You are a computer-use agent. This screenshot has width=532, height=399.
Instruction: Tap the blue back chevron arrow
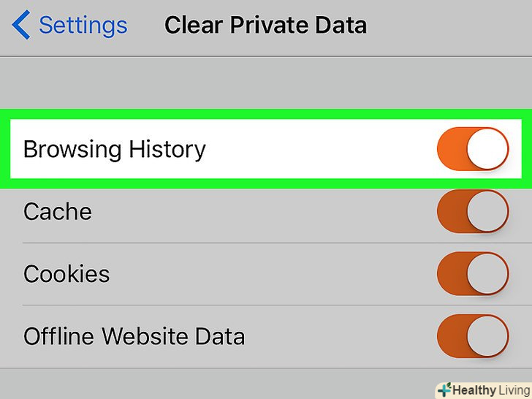(x=20, y=26)
